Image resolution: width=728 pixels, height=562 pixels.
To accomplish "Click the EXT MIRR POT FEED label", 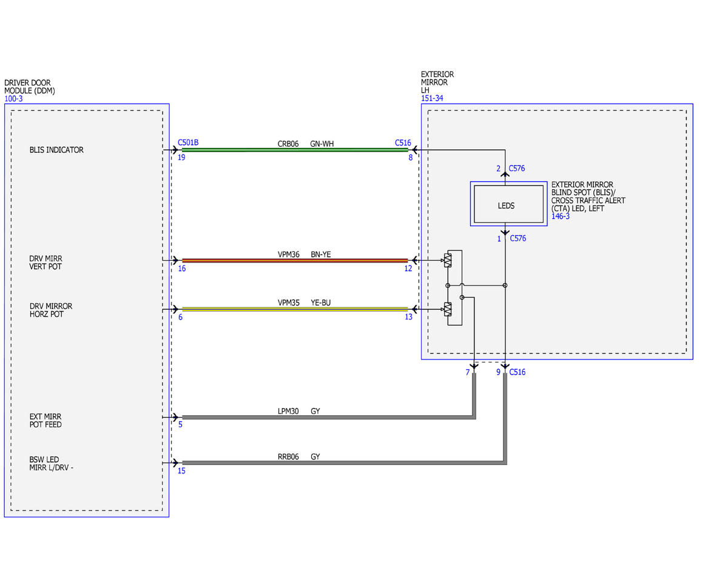I will (45, 421).
